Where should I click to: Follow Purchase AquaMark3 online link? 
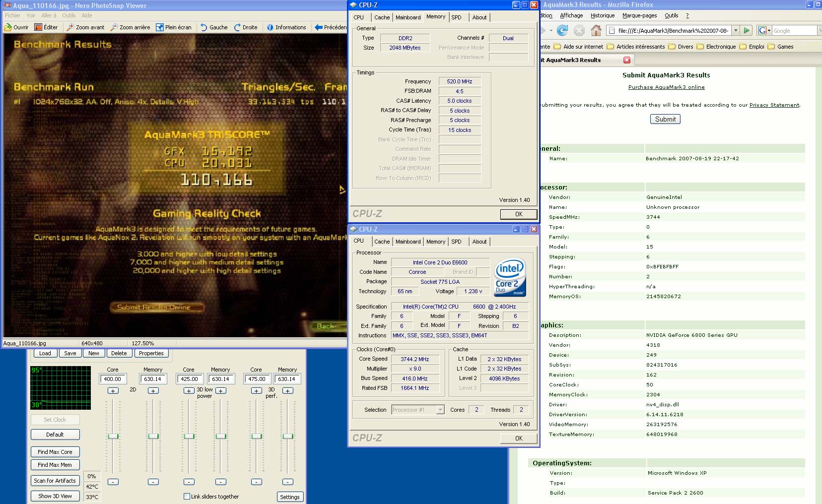coord(666,87)
